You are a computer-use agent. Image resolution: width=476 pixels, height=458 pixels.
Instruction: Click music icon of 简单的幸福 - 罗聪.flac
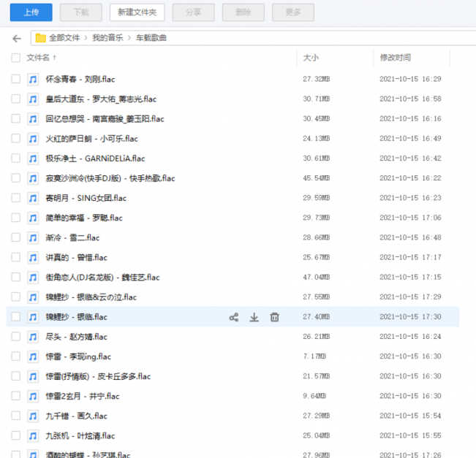pyautogui.click(x=33, y=218)
